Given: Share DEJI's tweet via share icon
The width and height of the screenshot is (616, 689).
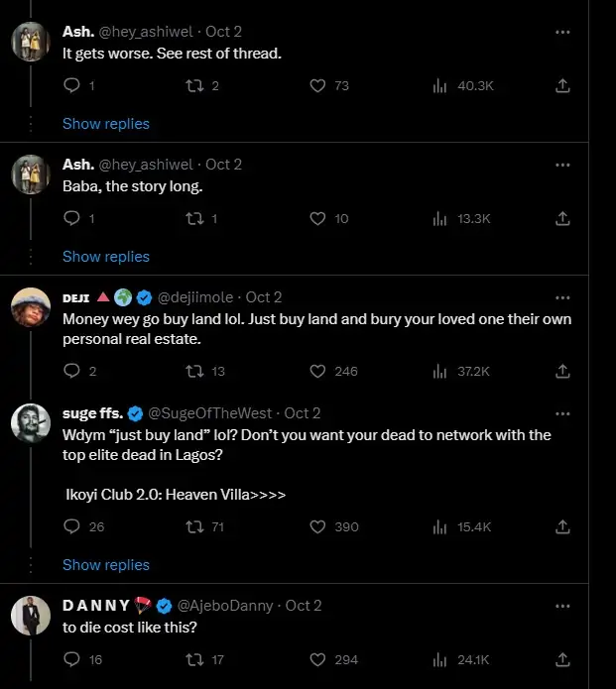Looking at the screenshot, I should pos(562,371).
